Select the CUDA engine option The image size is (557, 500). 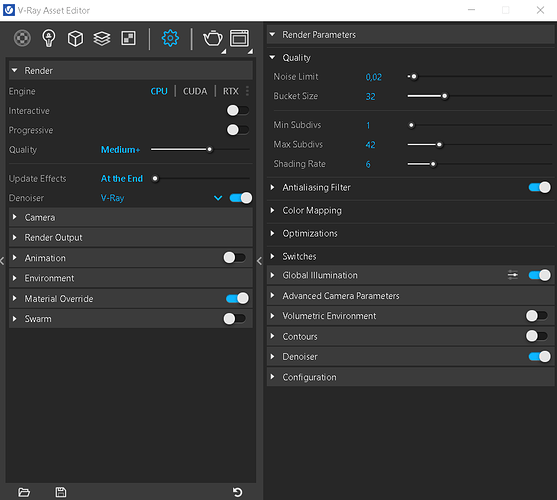pyautogui.click(x=195, y=91)
